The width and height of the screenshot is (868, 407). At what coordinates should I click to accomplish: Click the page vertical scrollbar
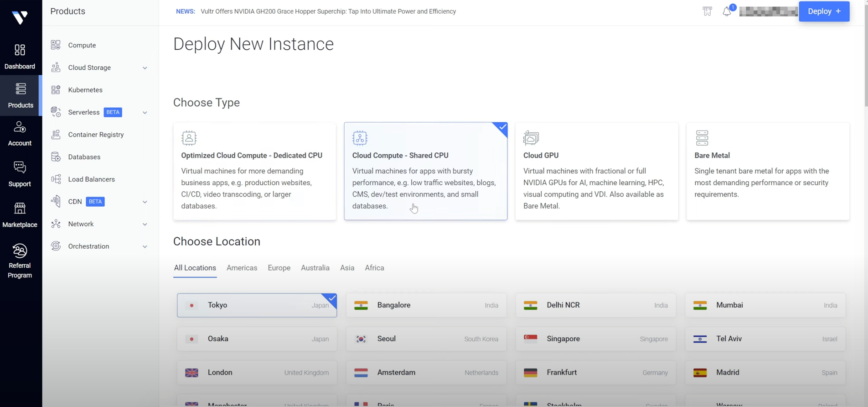tap(865, 55)
